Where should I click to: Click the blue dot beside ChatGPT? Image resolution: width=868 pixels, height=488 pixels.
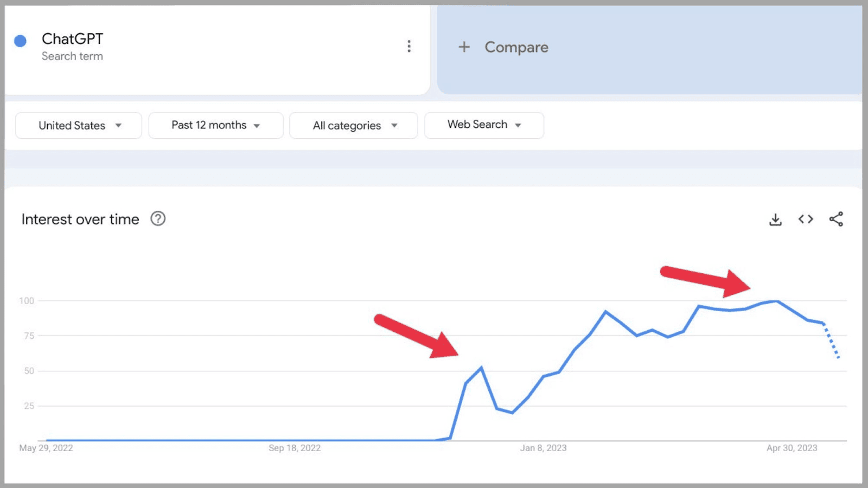pos(20,40)
